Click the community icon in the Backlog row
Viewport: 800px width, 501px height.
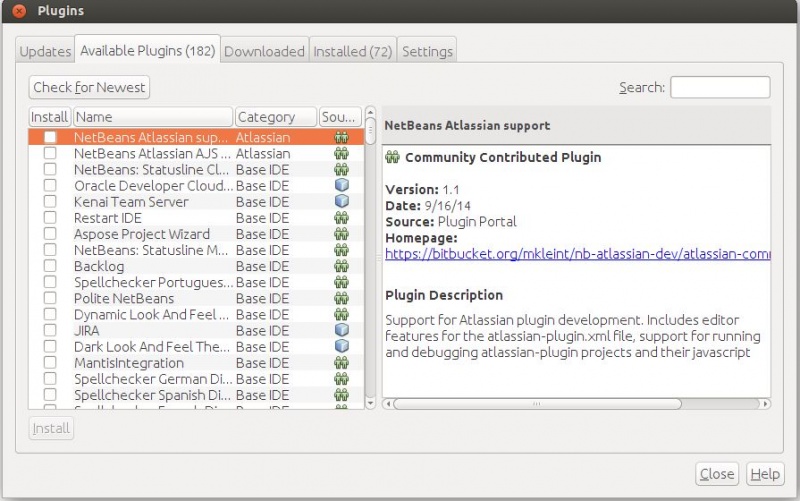pos(341,266)
